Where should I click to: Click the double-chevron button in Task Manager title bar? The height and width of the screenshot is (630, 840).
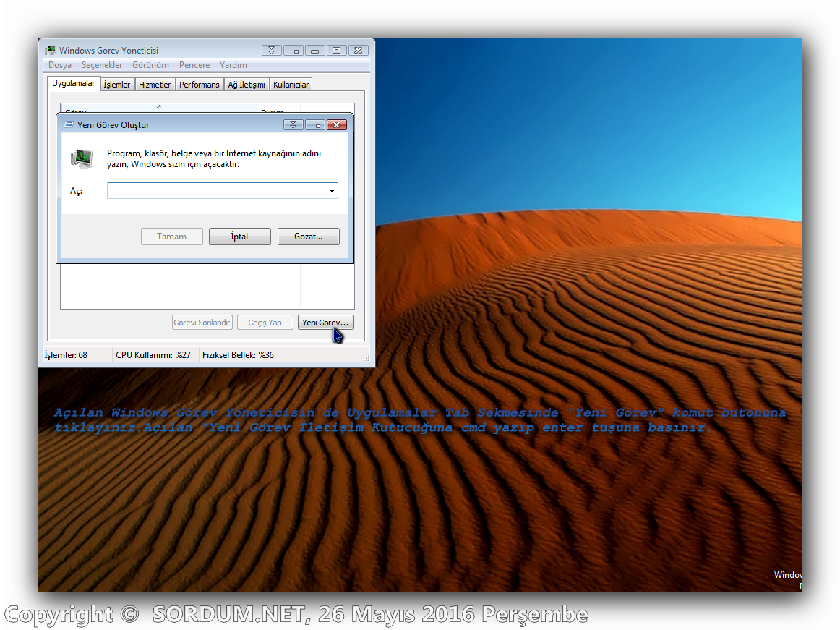coord(272,51)
